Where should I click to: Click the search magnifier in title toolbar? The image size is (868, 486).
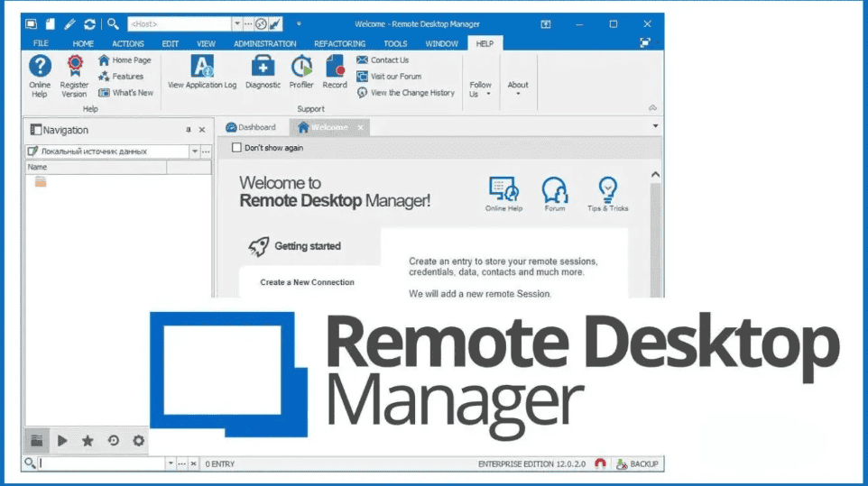point(113,23)
